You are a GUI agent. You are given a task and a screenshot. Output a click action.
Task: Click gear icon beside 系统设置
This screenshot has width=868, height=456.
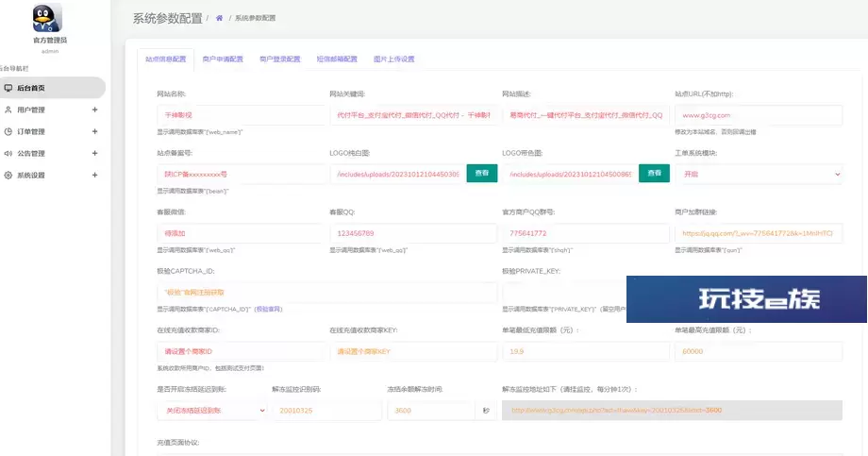coord(8,175)
